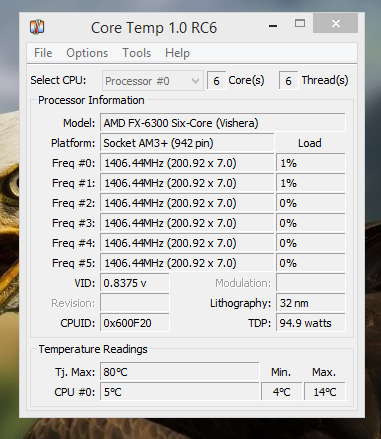Click the dropdown arrow beside Processor #0
381x439 pixels.
coord(195,81)
